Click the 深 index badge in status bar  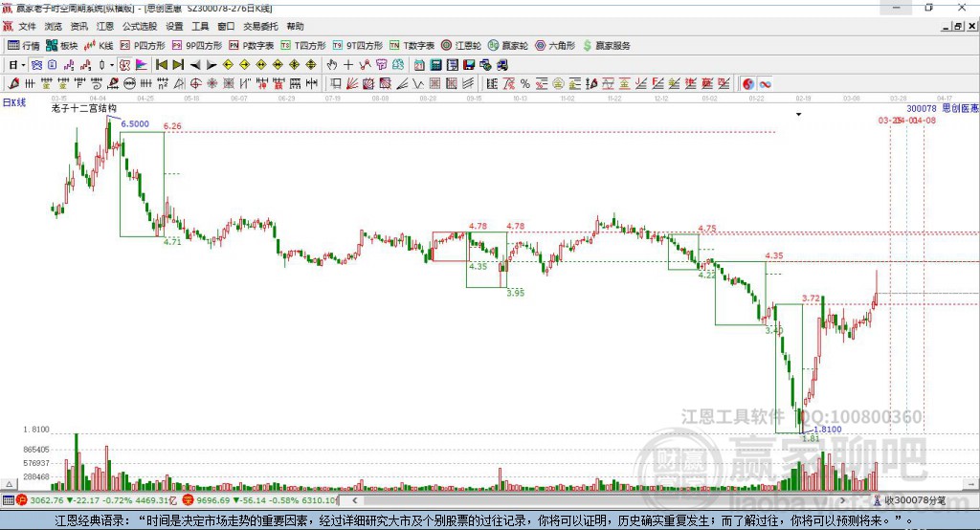189,500
